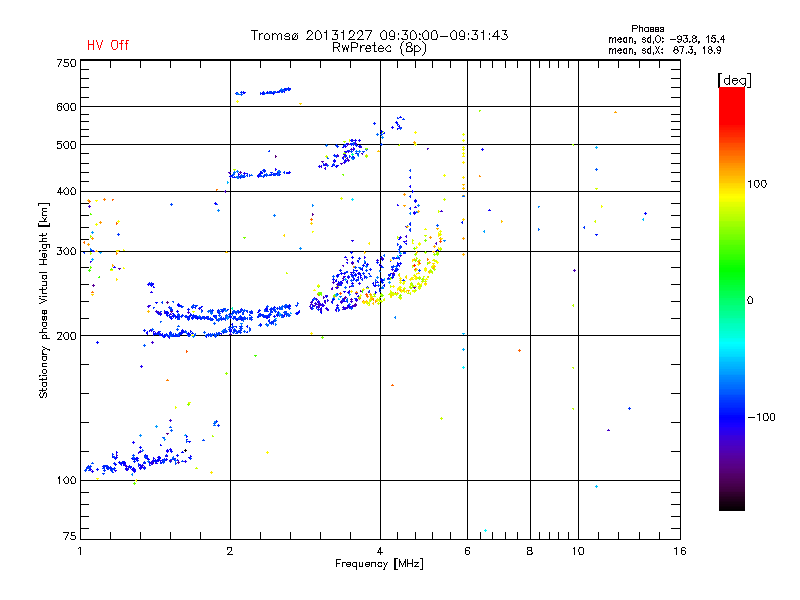This screenshot has width=800, height=600.
Task: Click the x-axis label '1'
Action: pyautogui.click(x=80, y=551)
